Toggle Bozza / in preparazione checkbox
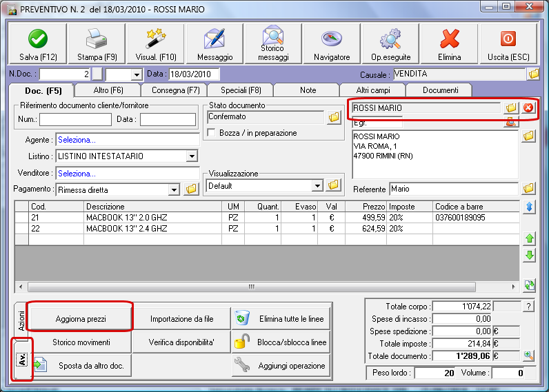This screenshot has width=549, height=392. tap(212, 132)
